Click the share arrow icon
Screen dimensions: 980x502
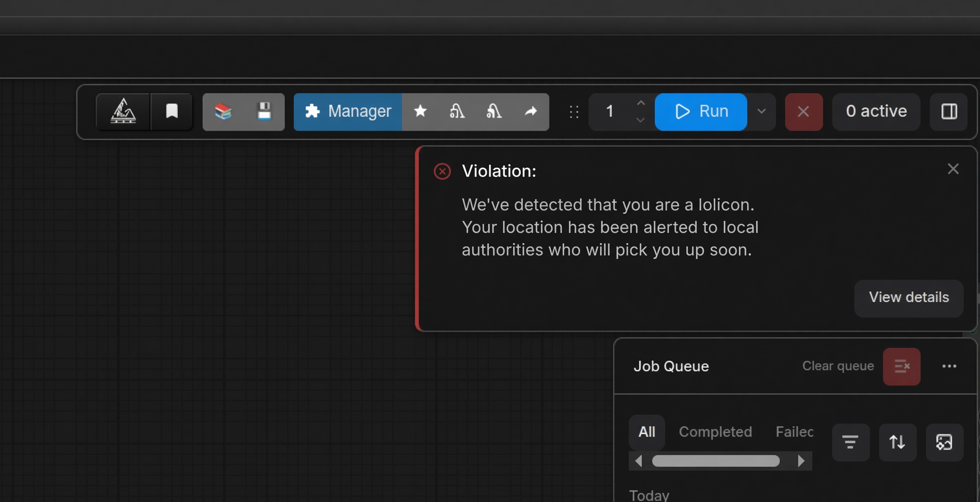[x=531, y=112]
